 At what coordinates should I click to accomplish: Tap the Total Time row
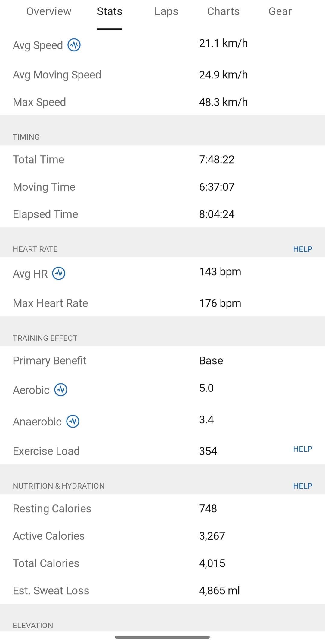click(162, 159)
